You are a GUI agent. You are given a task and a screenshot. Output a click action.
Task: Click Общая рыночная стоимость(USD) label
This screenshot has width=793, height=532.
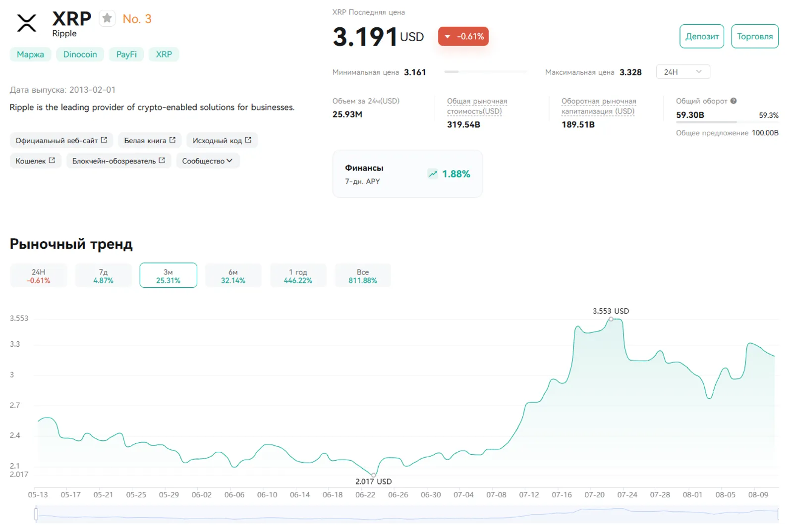coord(477,106)
